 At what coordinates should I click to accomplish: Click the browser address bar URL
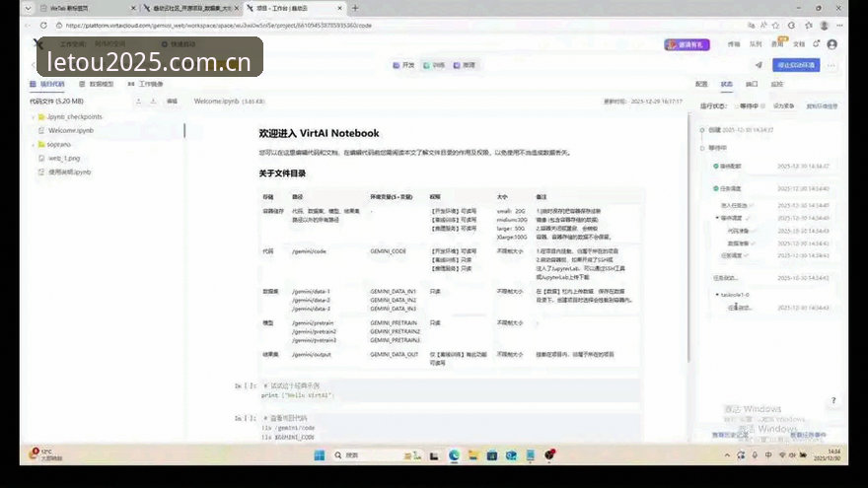click(x=219, y=26)
